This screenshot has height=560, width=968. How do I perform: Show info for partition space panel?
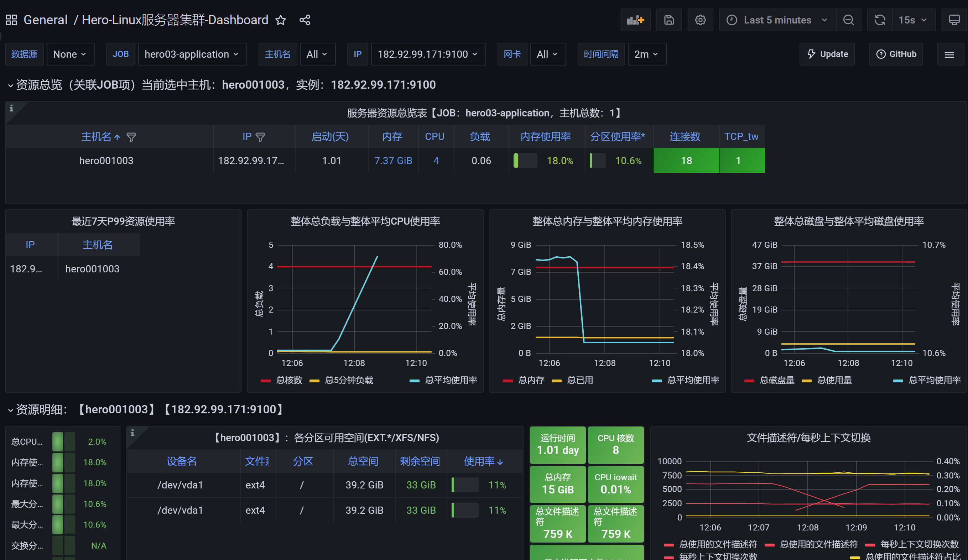(x=132, y=433)
